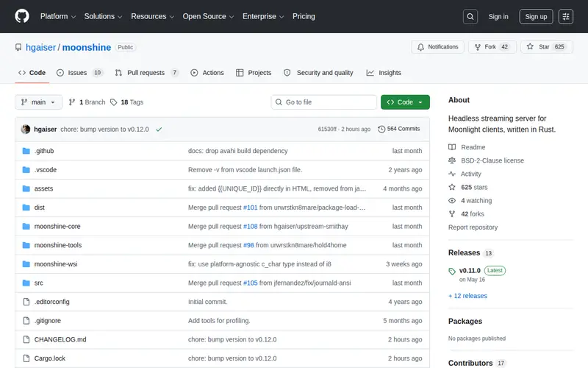Image resolution: width=588 pixels, height=368 pixels.
Task: Switch to the Code tab
Action: point(32,73)
